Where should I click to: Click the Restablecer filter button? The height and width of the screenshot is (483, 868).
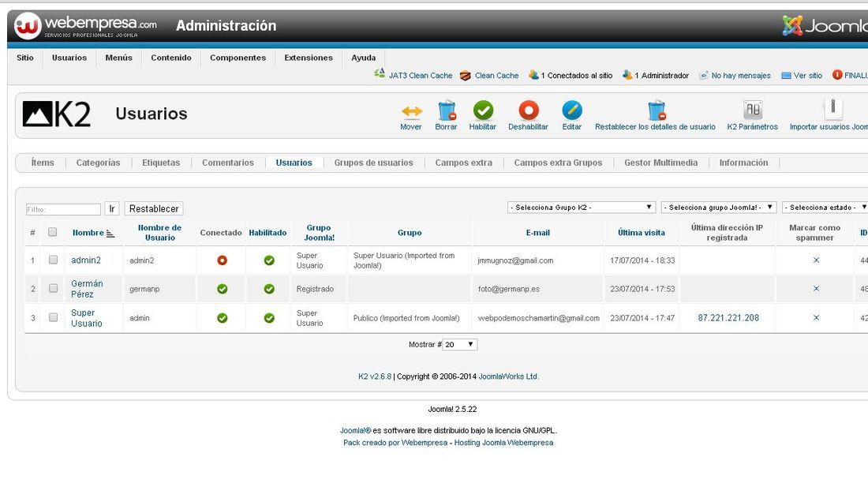point(154,209)
